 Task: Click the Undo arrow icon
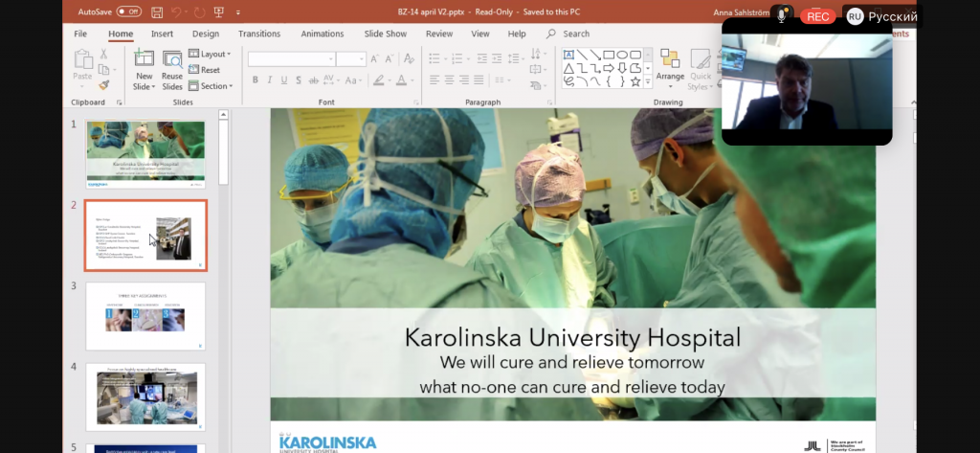point(176,11)
